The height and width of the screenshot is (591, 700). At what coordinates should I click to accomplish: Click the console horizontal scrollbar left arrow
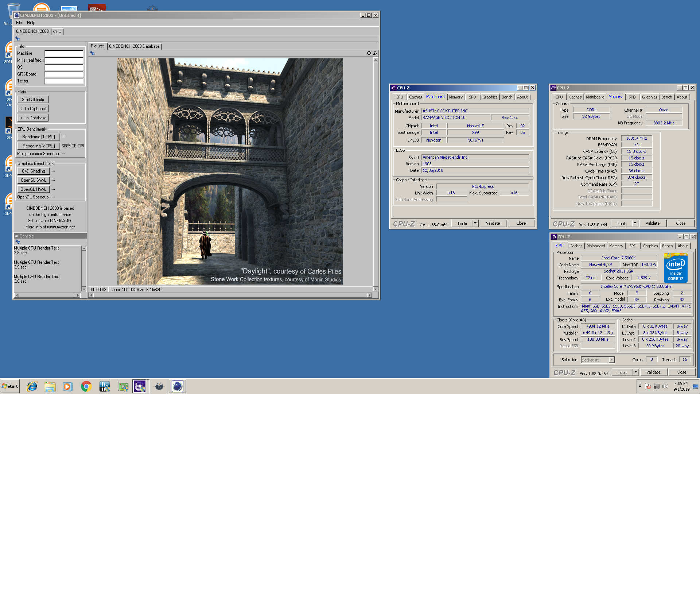pos(16,295)
